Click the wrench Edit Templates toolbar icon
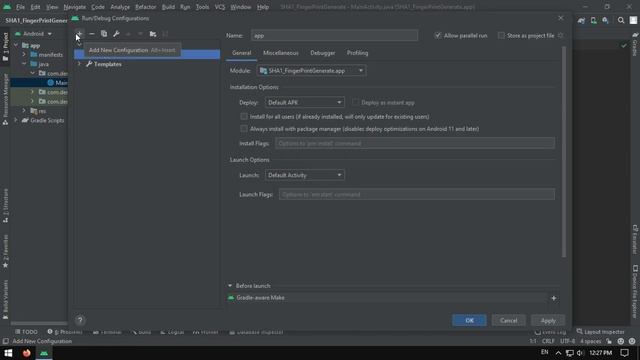640x360 pixels. coord(116,34)
